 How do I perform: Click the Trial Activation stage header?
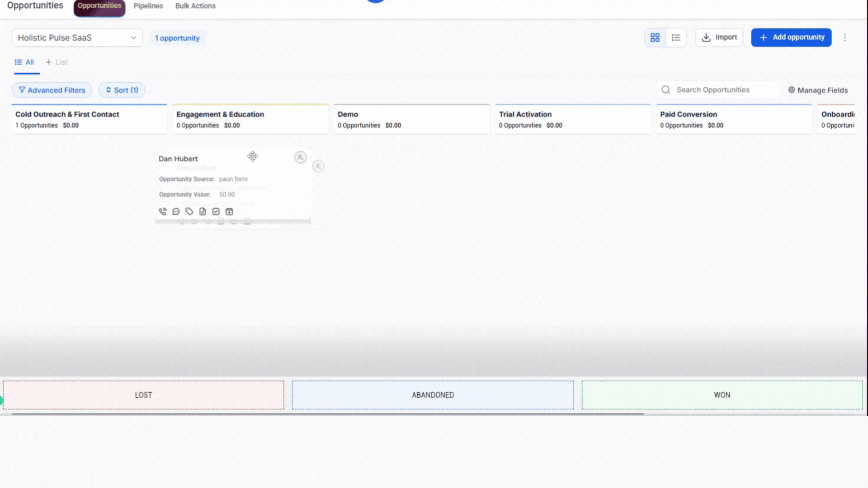(x=573, y=119)
